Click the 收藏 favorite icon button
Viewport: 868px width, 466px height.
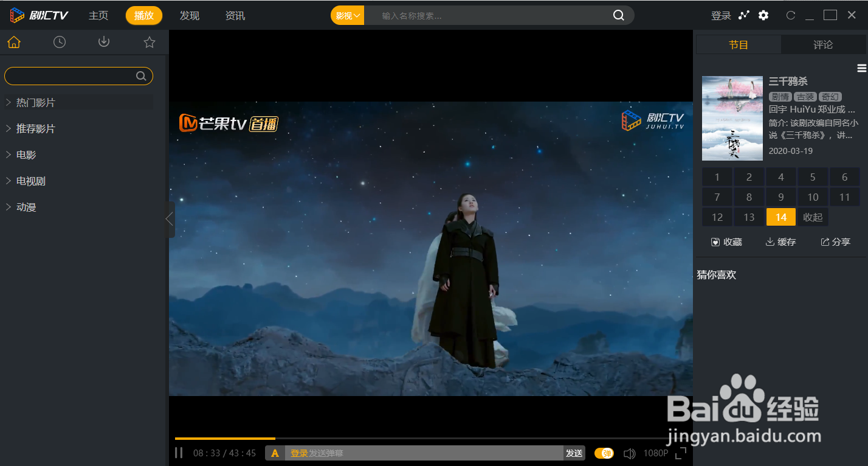coord(726,242)
